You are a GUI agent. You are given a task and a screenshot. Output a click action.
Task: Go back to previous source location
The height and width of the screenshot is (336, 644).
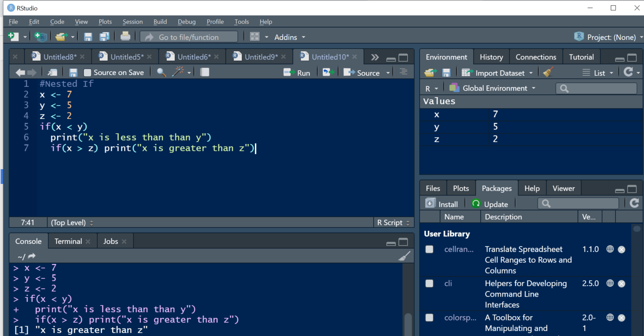[20, 72]
